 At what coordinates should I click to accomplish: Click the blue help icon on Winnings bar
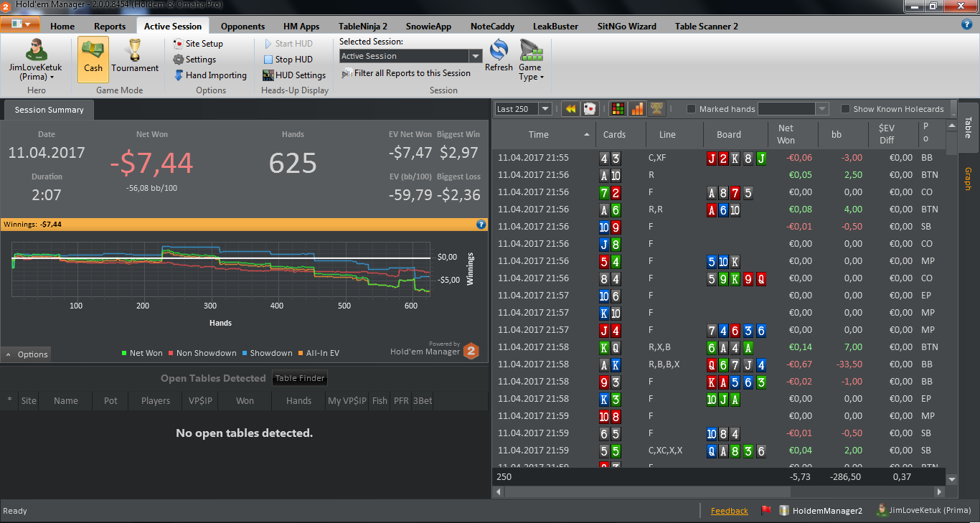481,225
